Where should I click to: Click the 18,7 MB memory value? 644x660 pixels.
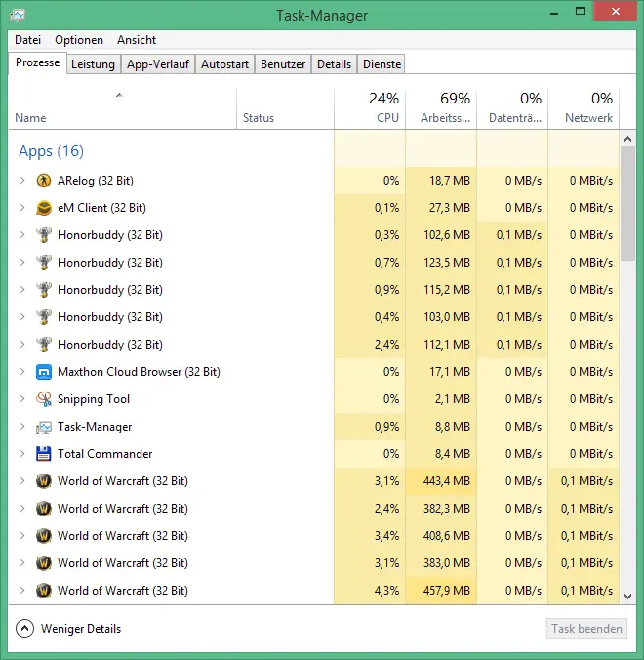449,181
